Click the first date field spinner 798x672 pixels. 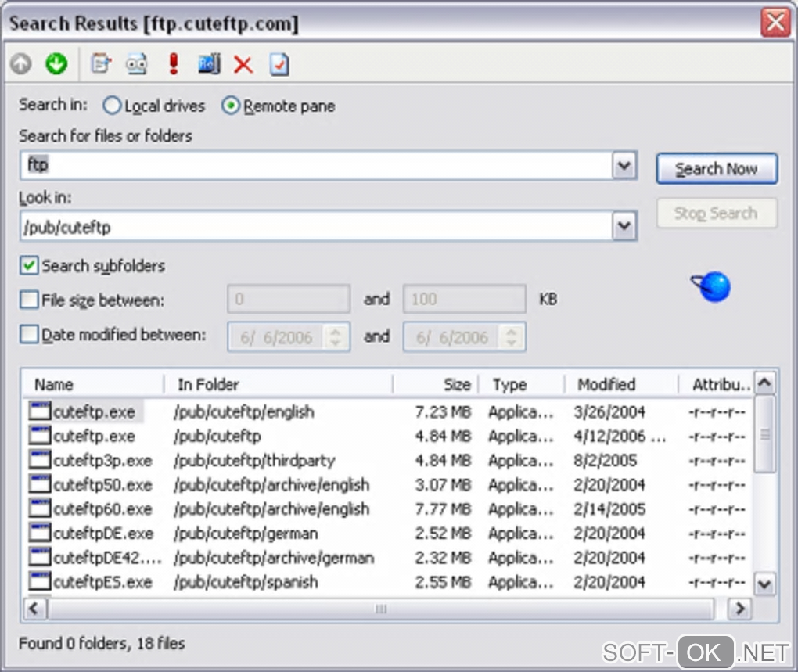[335, 336]
